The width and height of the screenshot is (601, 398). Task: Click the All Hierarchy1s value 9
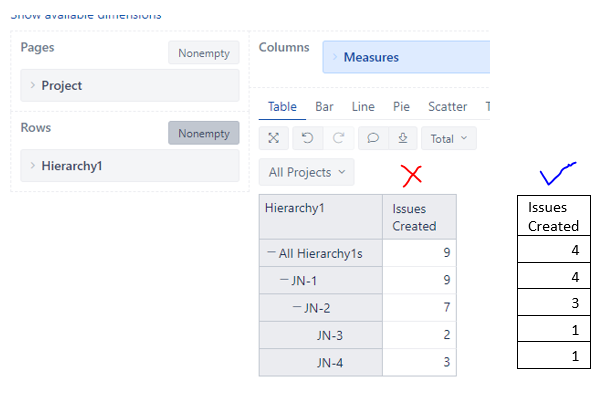coord(419,253)
